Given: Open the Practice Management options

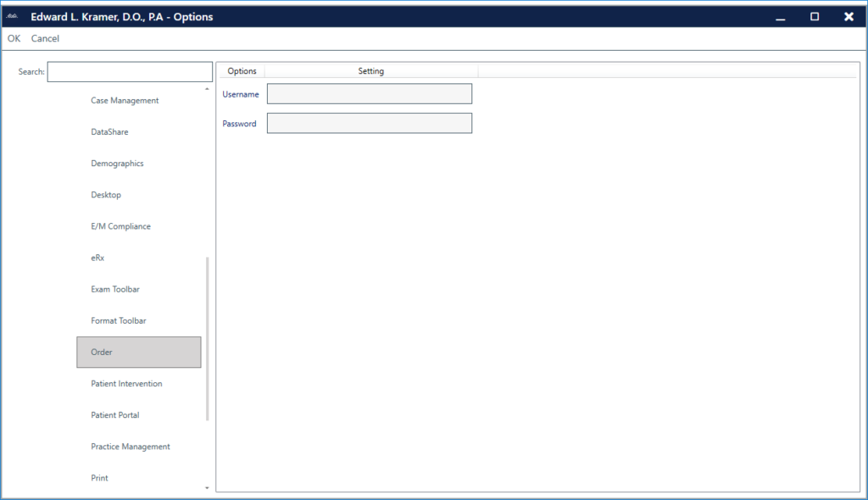Looking at the screenshot, I should coord(130,446).
